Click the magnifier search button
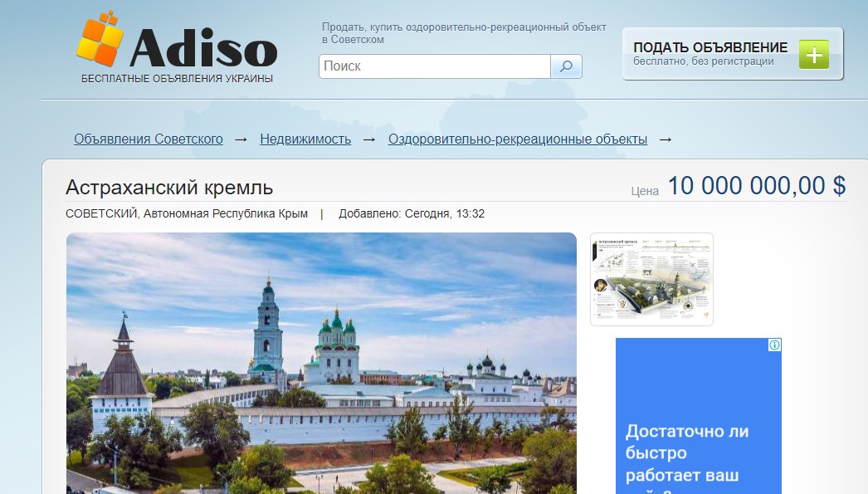 click(x=566, y=66)
